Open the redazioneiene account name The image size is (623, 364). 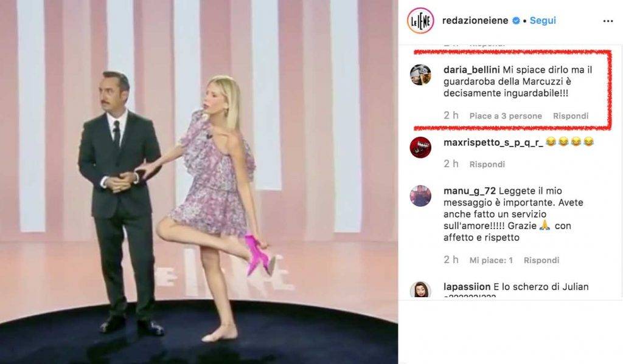(x=475, y=21)
